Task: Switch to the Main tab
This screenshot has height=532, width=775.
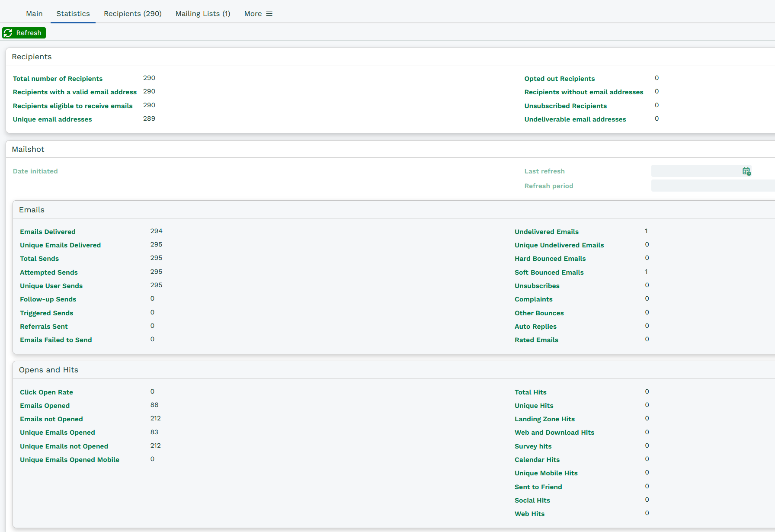Action: point(34,14)
